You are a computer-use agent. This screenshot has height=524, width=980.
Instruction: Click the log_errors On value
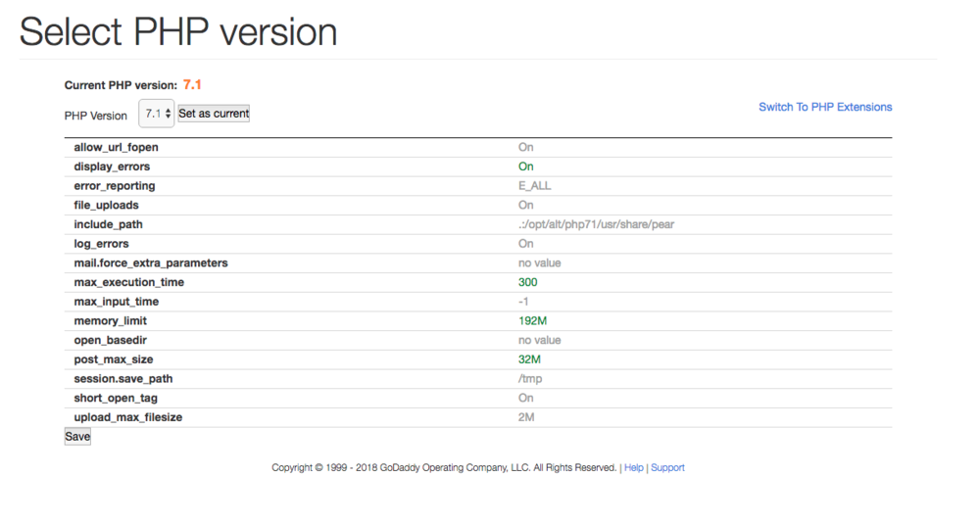(x=525, y=244)
